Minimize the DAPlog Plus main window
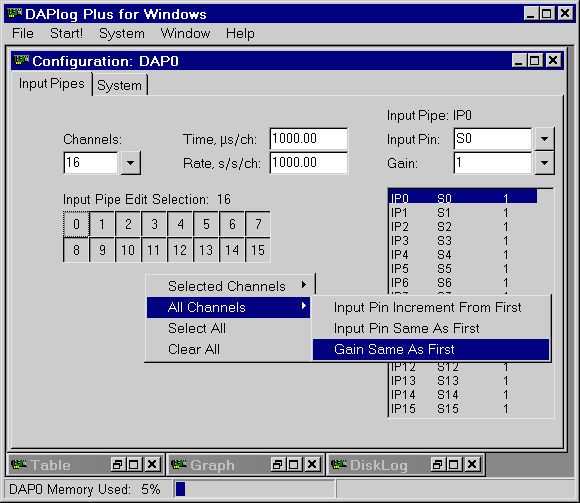The image size is (580, 503). tap(531, 14)
